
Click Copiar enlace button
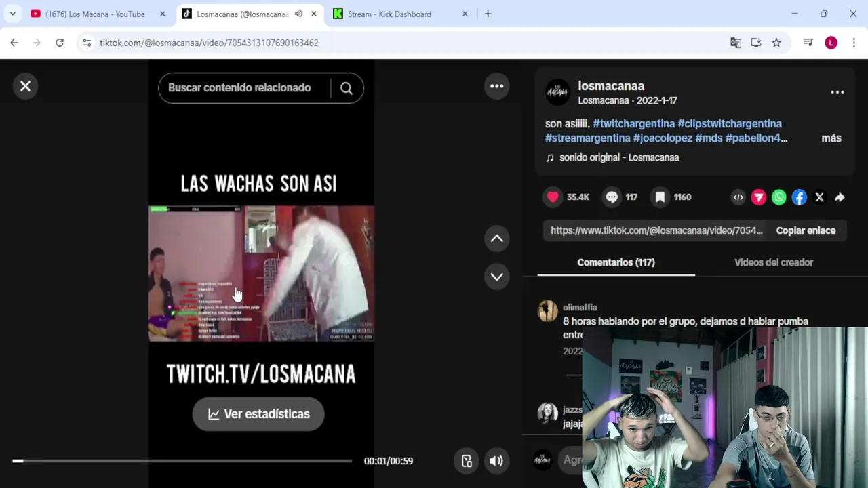(806, 230)
